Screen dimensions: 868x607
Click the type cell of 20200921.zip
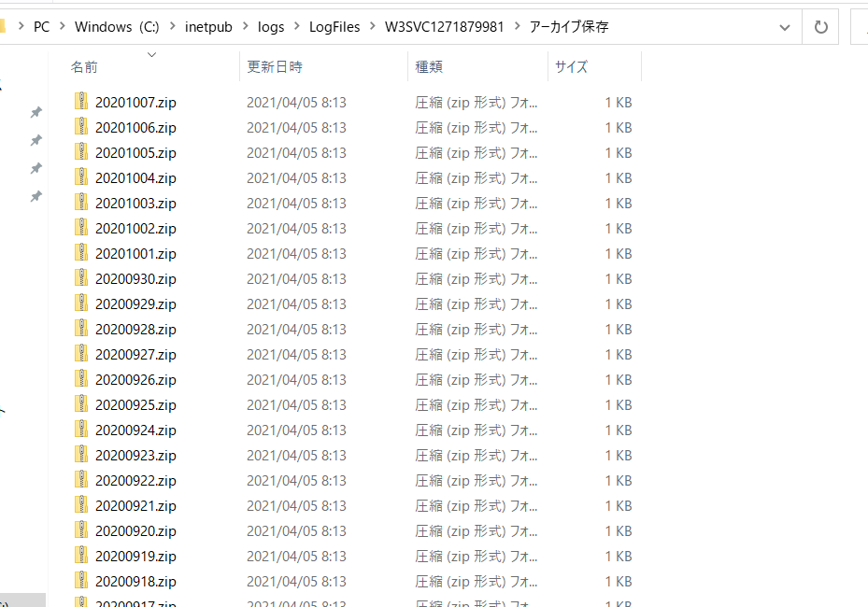[x=477, y=506]
